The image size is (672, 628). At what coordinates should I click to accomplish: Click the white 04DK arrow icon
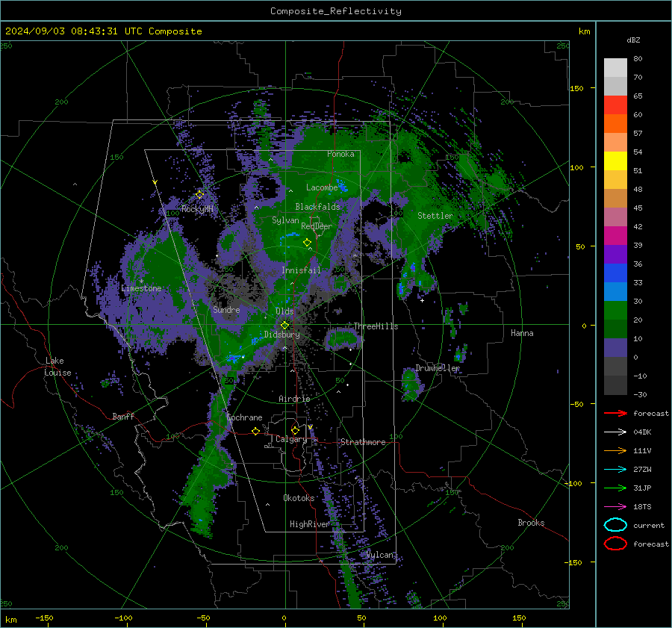point(615,432)
